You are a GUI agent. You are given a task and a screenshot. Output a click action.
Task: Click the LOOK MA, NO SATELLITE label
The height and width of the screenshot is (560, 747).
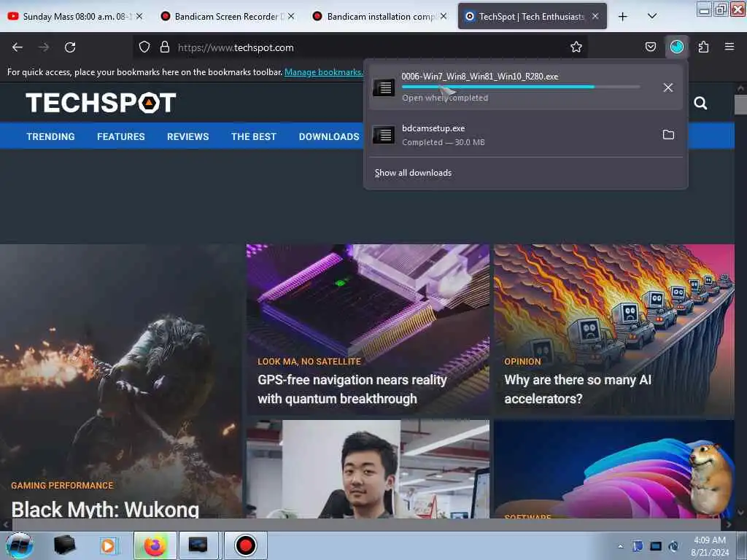309,362
